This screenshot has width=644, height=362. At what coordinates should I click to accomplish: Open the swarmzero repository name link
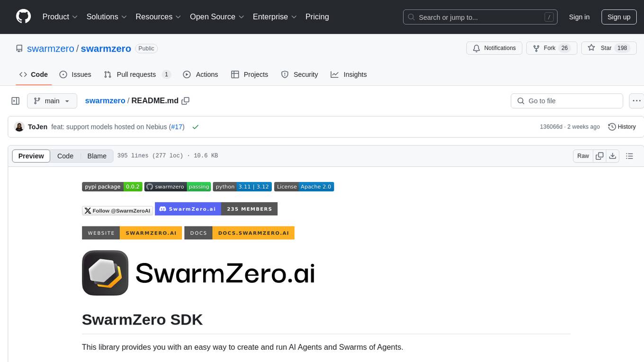click(x=106, y=48)
